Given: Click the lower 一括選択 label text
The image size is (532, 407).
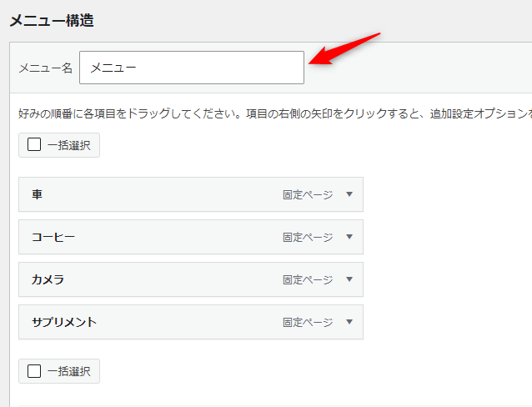Looking at the screenshot, I should [x=69, y=371].
